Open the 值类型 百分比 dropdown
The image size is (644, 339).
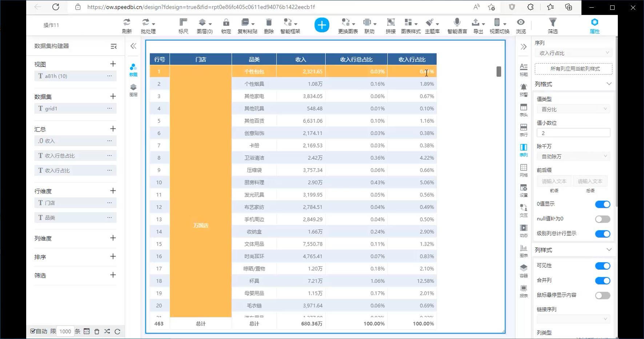tap(573, 109)
